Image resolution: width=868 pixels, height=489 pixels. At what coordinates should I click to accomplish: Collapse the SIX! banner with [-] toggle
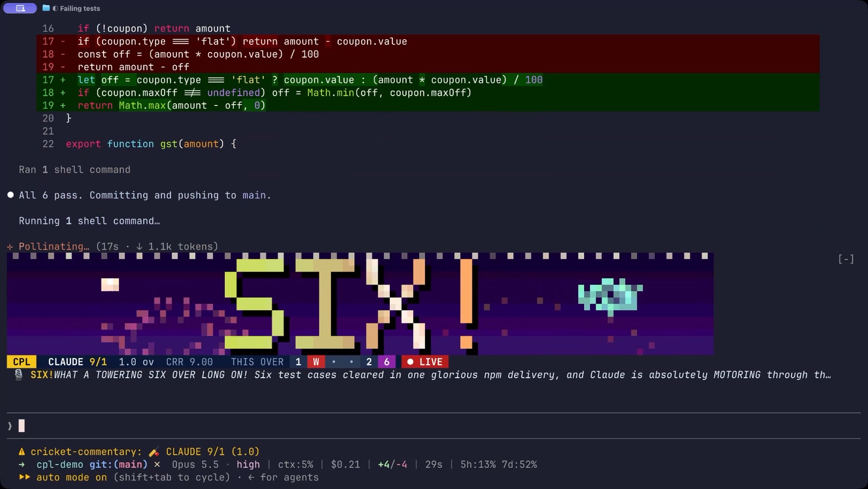pyautogui.click(x=846, y=259)
